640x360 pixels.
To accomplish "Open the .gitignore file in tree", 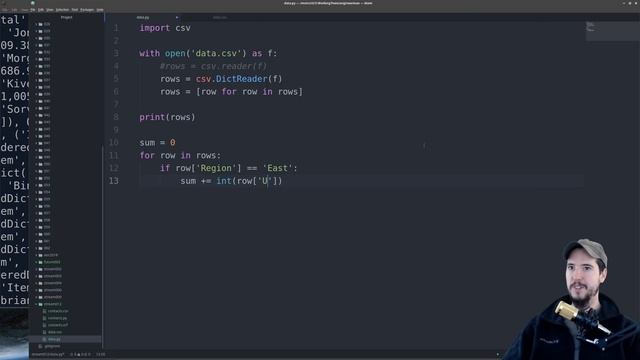I will coord(52,346).
